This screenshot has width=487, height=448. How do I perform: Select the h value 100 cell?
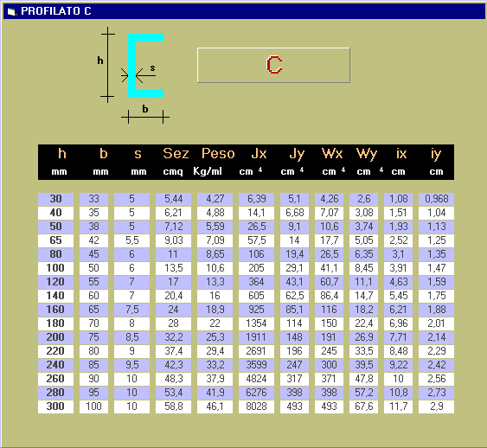coord(56,268)
